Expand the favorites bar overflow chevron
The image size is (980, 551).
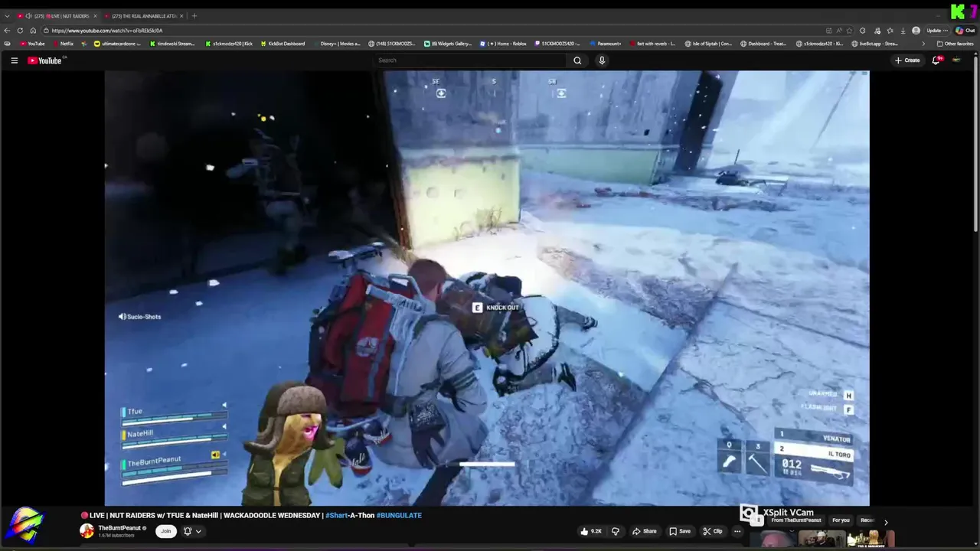pos(923,44)
